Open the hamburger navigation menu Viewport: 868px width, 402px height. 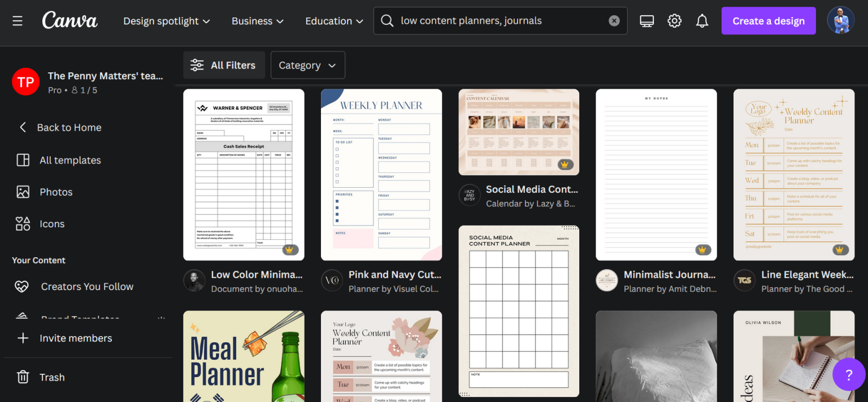click(x=18, y=20)
